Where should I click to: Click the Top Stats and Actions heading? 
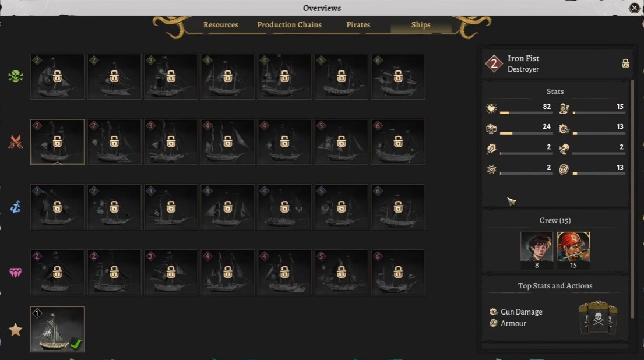555,285
